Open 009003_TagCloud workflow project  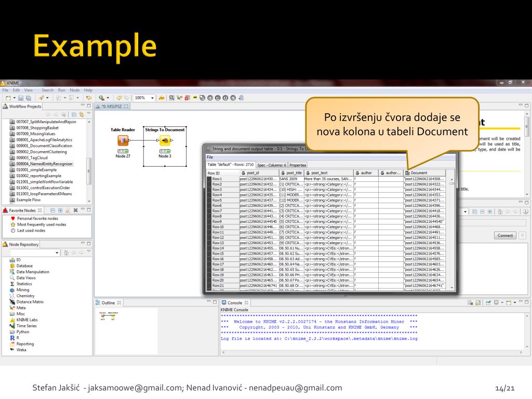click(x=29, y=158)
